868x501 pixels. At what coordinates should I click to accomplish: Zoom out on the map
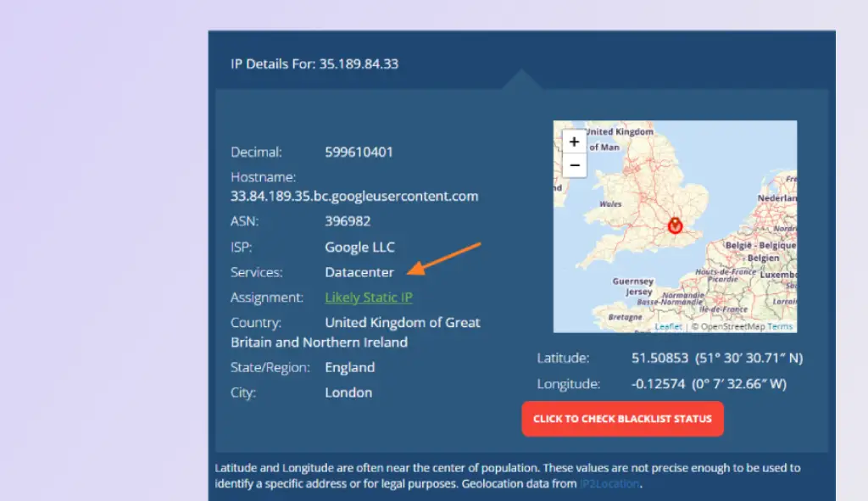click(x=574, y=164)
